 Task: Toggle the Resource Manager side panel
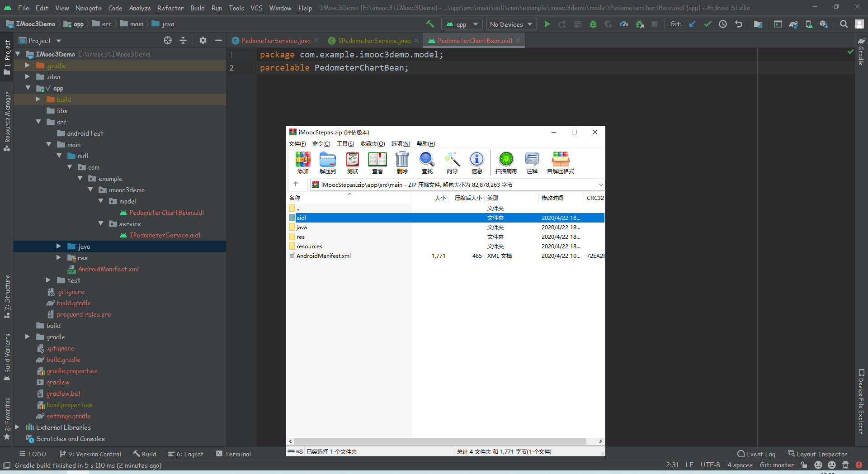pyautogui.click(x=7, y=121)
